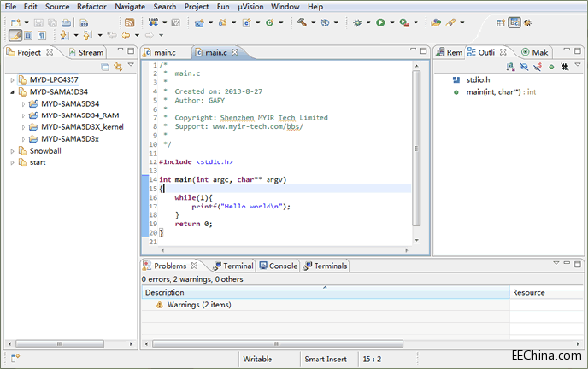The width and height of the screenshot is (588, 369).
Task: Switch to the Mak make targets tab
Action: click(x=535, y=53)
